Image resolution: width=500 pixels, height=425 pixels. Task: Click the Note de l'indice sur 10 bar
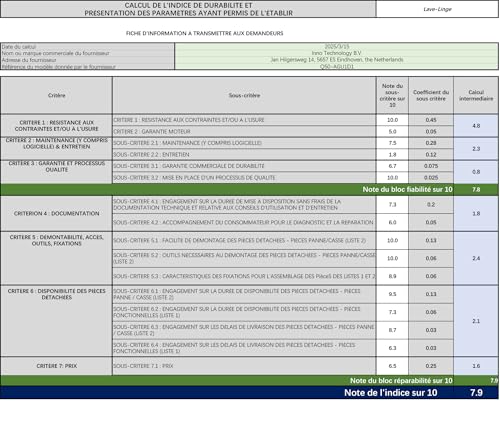(x=249, y=392)
